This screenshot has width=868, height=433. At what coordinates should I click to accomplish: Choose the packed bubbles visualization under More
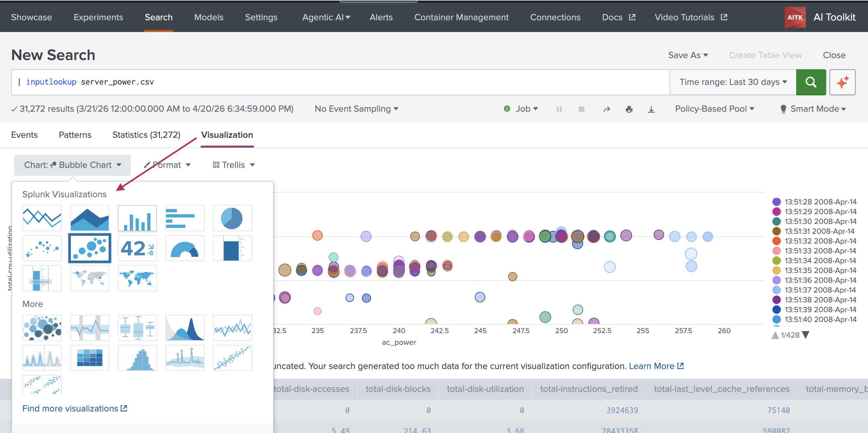pos(42,328)
